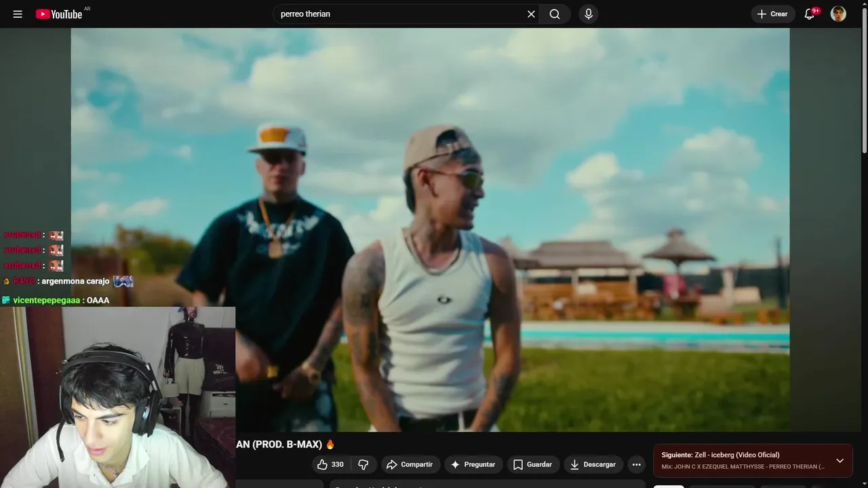Click chat message 'argenmona carajo'
The image size is (868, 488).
75,281
